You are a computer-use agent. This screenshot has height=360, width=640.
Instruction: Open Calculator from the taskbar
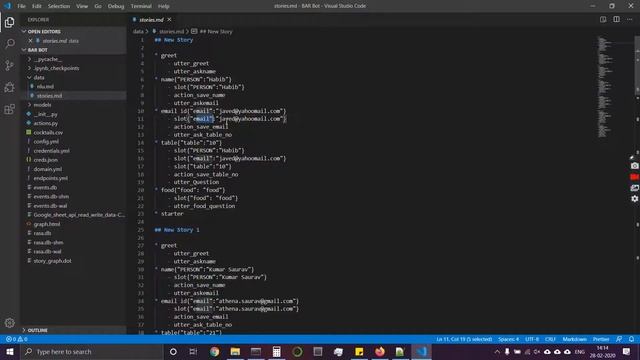tap(277, 351)
